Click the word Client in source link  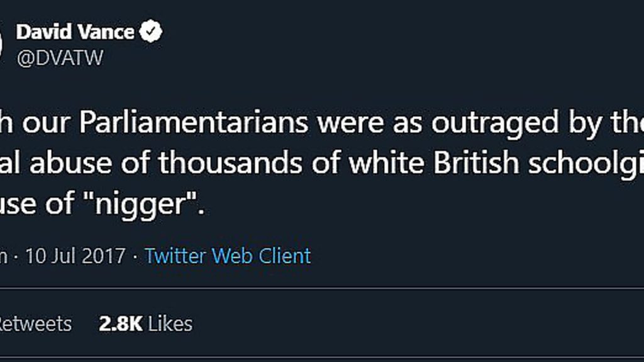285,256
